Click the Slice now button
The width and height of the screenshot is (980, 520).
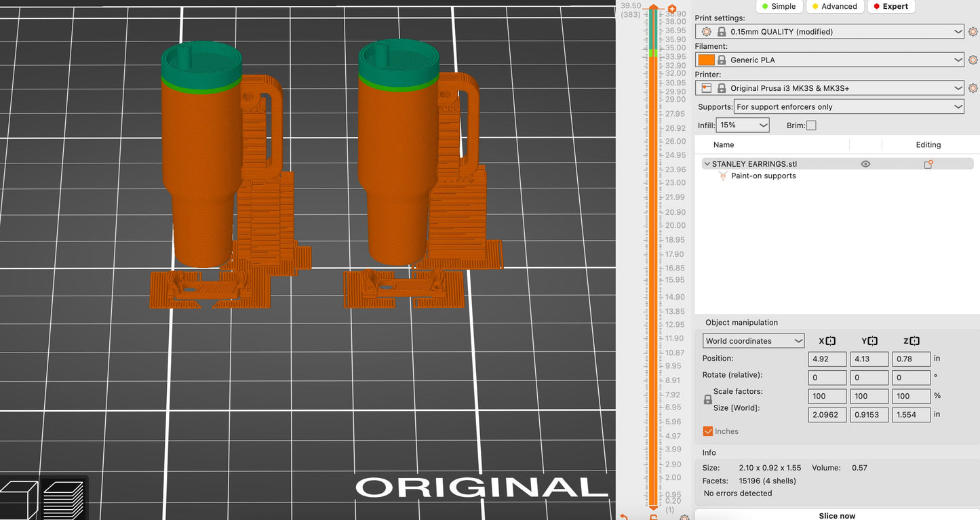[x=837, y=515]
